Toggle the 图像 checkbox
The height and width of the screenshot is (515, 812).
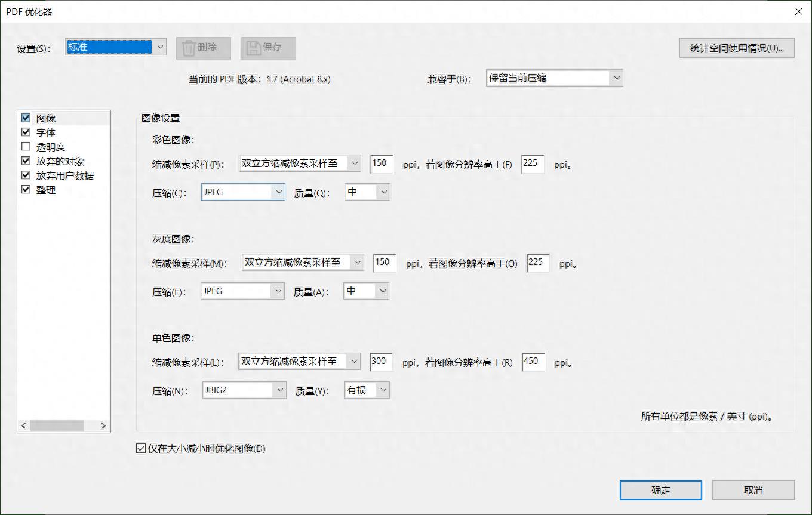pos(26,118)
